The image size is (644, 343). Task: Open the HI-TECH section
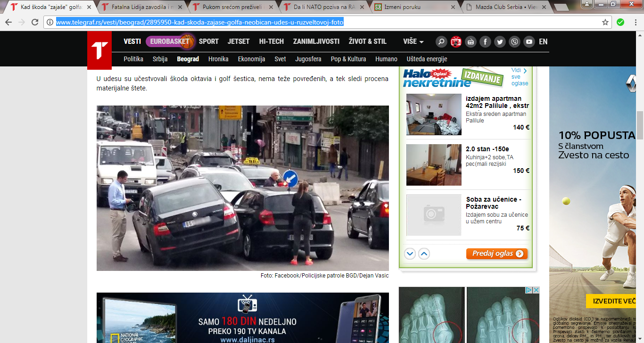272,41
